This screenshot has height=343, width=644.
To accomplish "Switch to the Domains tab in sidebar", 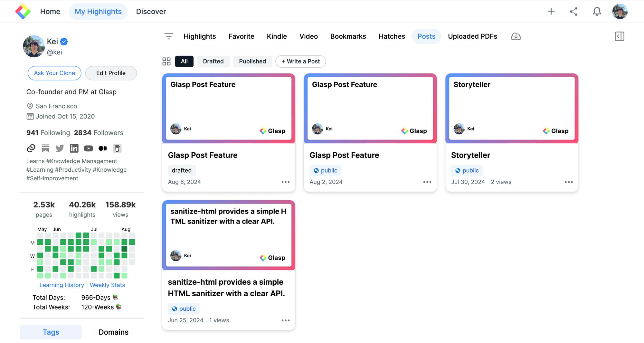I will (x=113, y=332).
